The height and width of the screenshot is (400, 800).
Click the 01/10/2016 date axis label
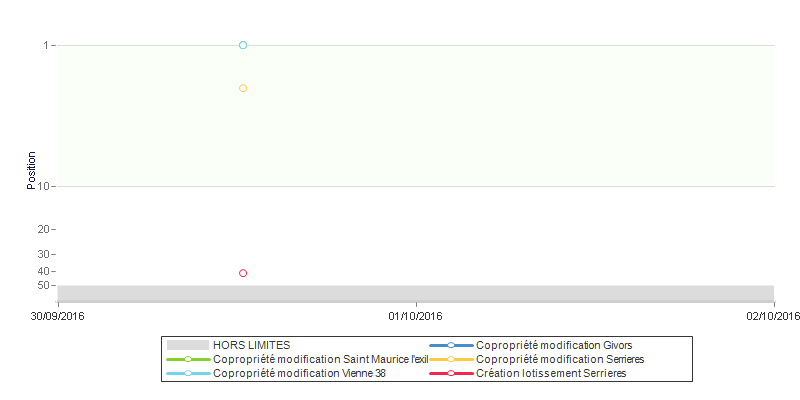(415, 316)
